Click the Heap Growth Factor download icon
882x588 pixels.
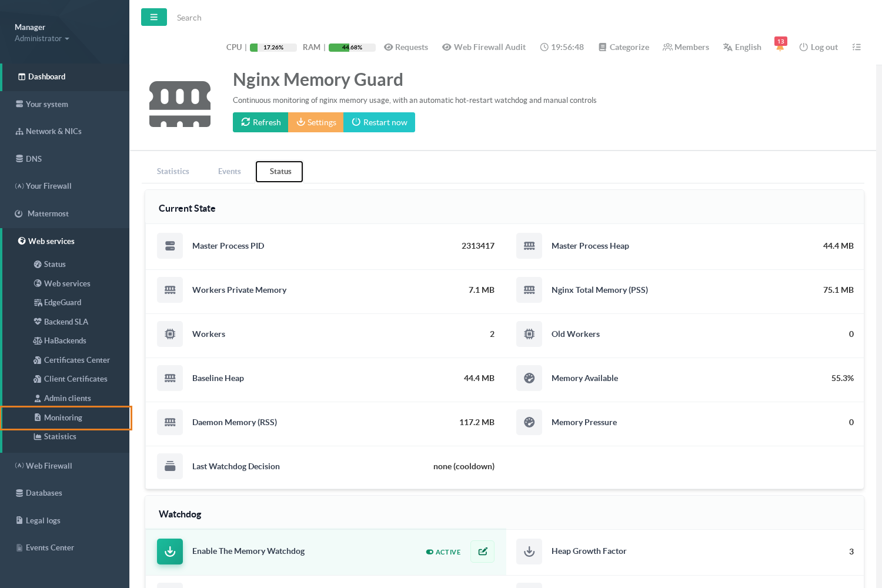(x=529, y=552)
